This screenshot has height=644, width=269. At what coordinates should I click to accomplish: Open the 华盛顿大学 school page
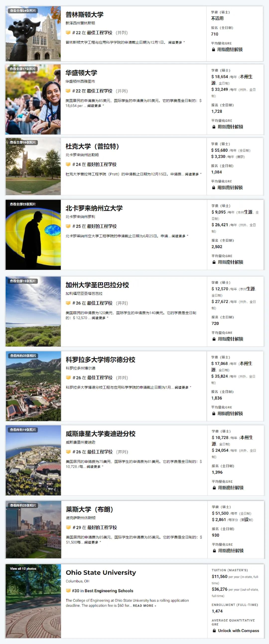(x=81, y=73)
